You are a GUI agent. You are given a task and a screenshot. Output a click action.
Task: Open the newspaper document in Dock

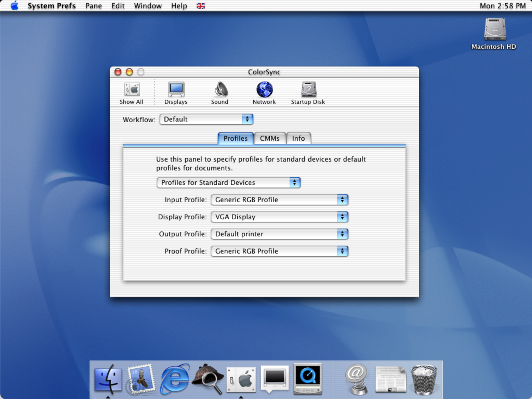[x=390, y=379]
